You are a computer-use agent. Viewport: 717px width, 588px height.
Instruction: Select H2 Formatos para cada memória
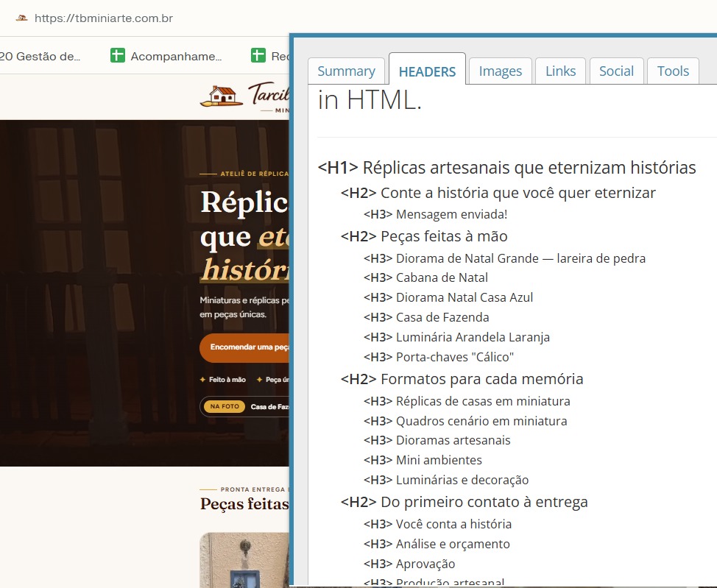(x=462, y=379)
